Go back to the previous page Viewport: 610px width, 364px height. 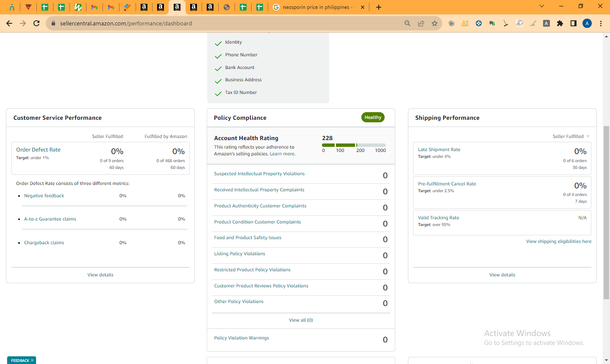coord(9,23)
